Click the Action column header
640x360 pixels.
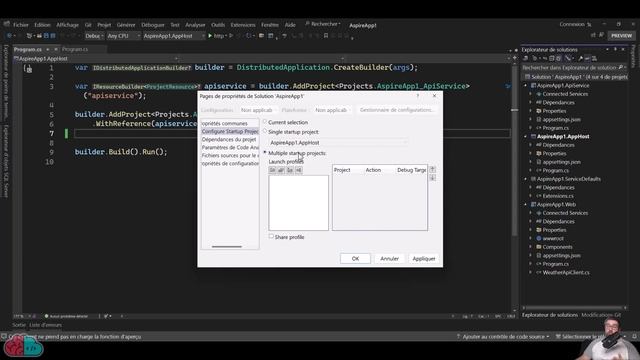coord(373,170)
